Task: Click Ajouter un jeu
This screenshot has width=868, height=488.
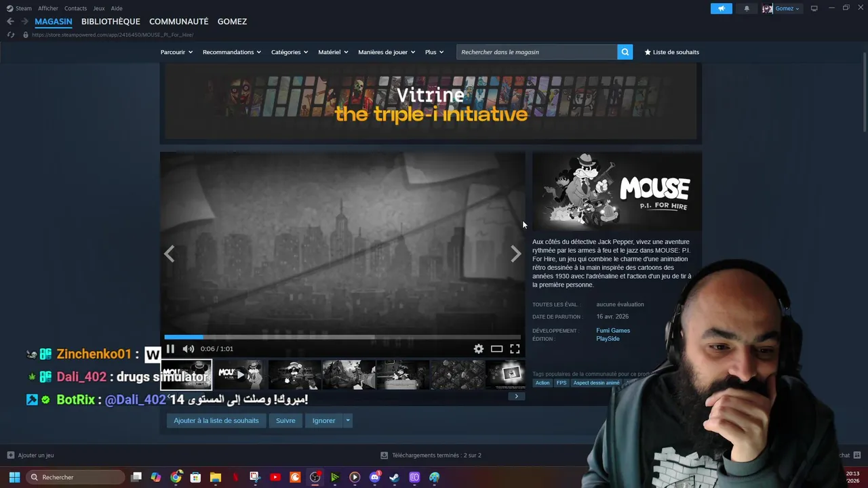Action: tap(31, 455)
